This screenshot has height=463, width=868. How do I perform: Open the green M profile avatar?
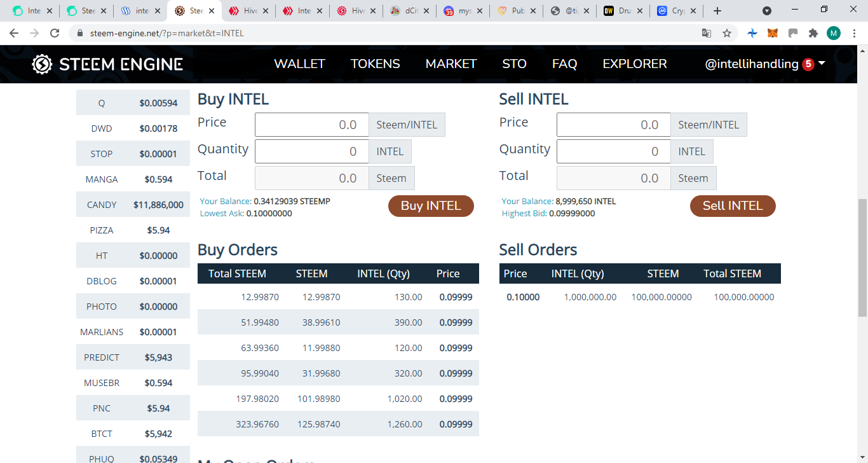[x=834, y=33]
